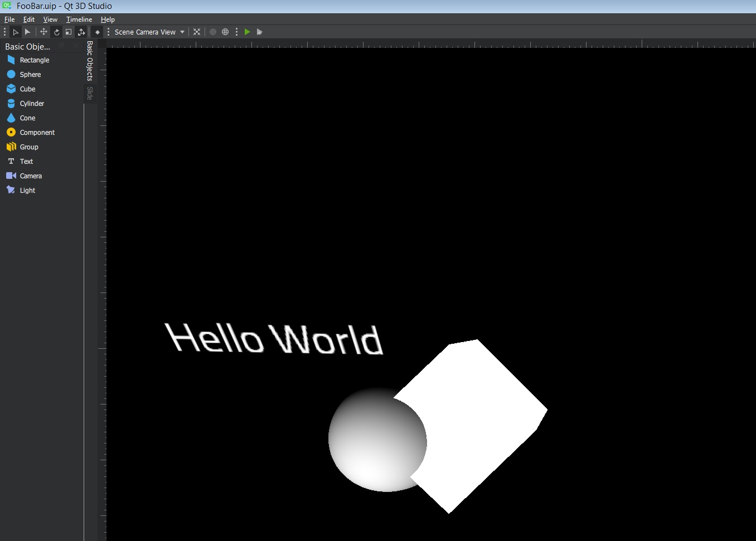Toggle the wireframe globe icon

[x=225, y=32]
